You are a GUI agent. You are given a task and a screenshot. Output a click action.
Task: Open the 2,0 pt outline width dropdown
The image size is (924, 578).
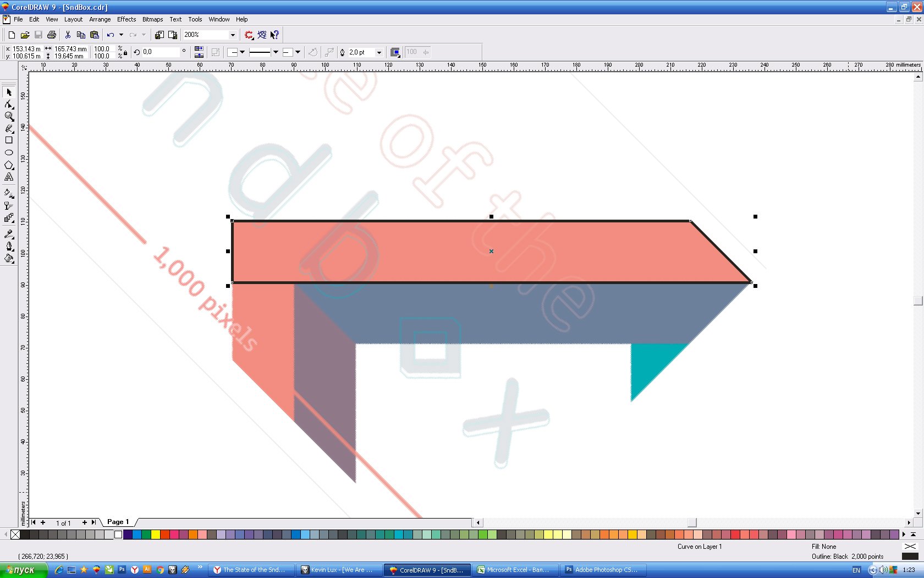pyautogui.click(x=379, y=52)
